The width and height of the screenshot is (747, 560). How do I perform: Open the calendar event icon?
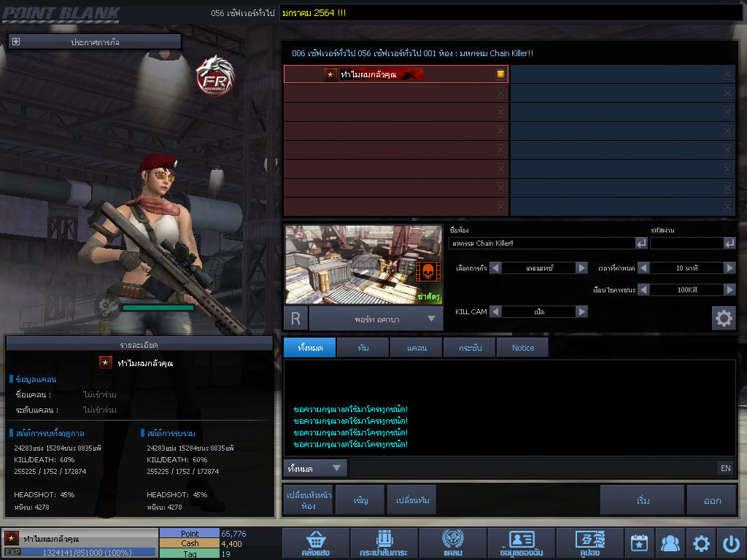pyautogui.click(x=639, y=543)
